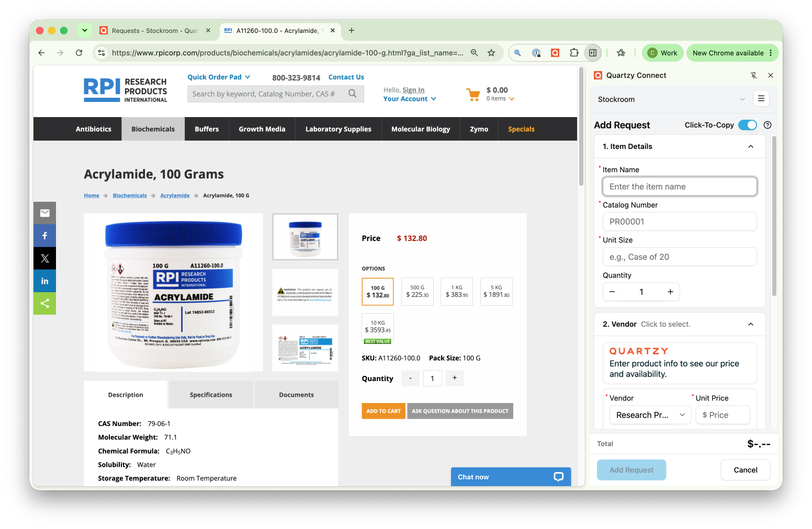Click the side panel toggle icon
This screenshot has height=529, width=812.
tap(593, 53)
